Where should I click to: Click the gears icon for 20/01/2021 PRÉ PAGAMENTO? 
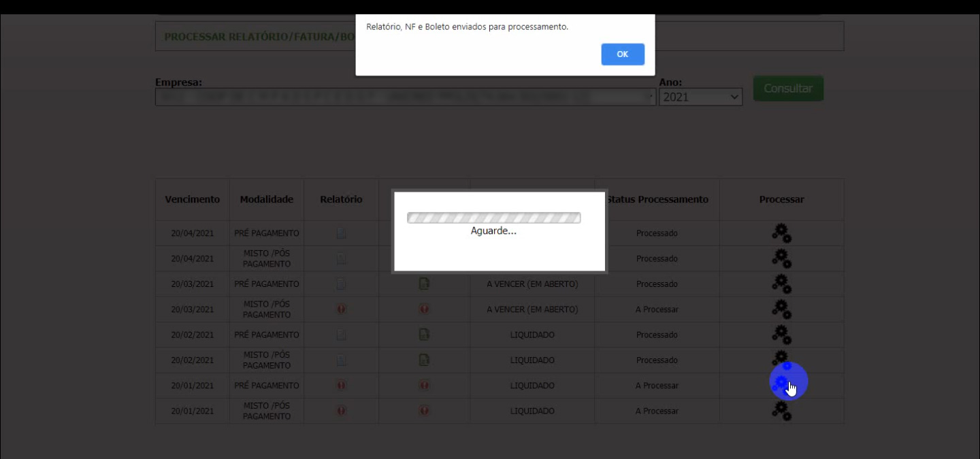[781, 386]
